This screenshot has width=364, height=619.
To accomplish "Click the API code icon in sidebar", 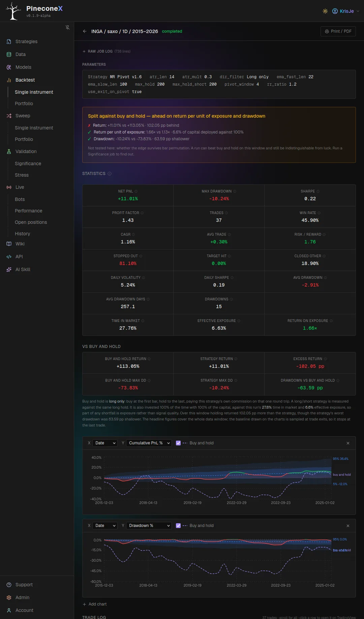I will (9, 257).
